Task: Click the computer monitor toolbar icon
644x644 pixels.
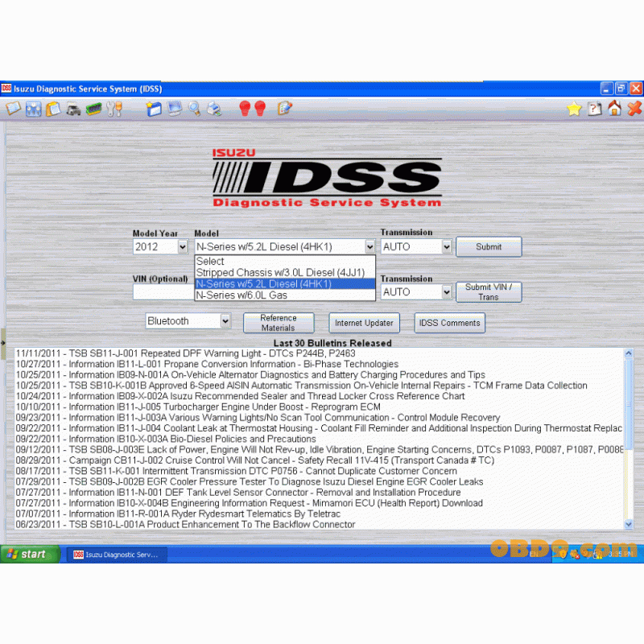Action: (x=174, y=109)
